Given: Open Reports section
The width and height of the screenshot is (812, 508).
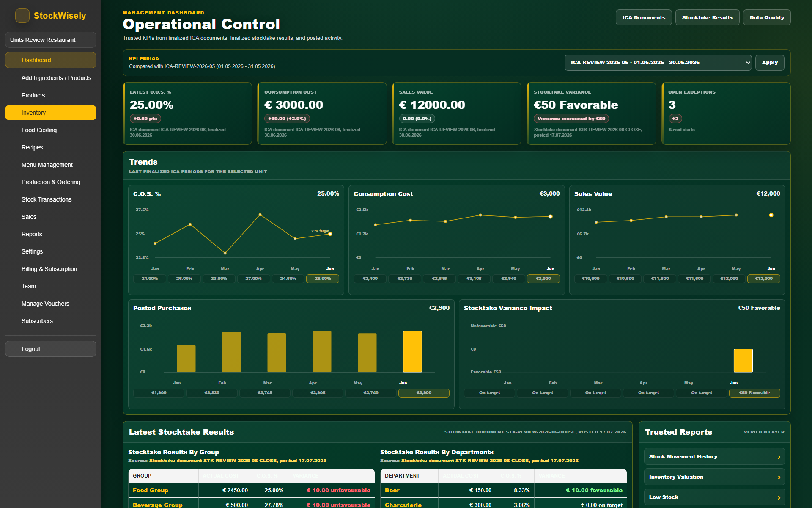Looking at the screenshot, I should (x=51, y=234).
